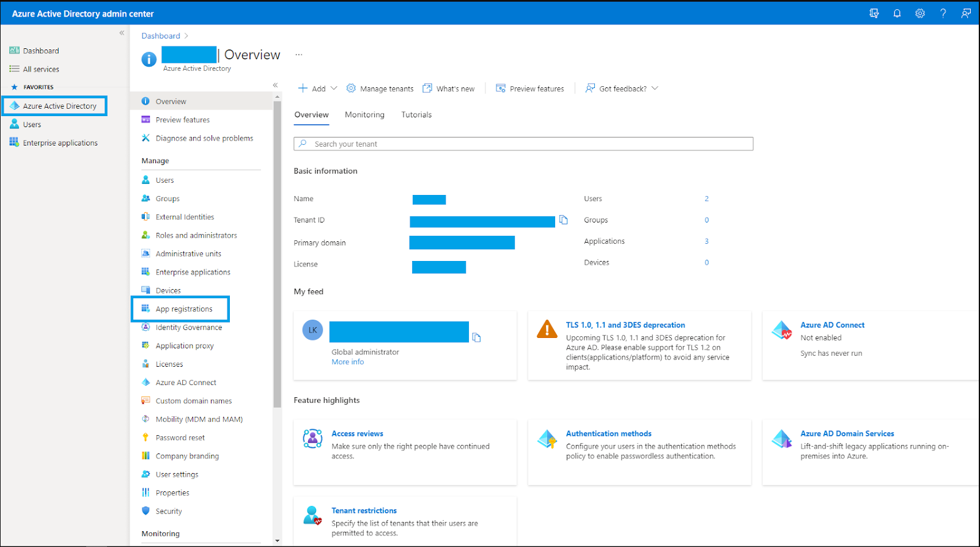Screen dimensions: 980x547
Task: Click Enterprise applications icon under Manage
Action: pos(146,272)
